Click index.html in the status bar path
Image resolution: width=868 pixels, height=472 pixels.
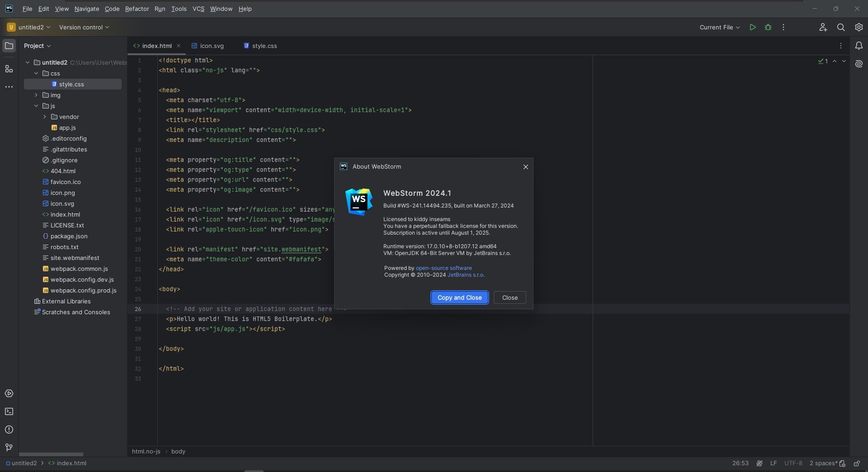(67, 463)
